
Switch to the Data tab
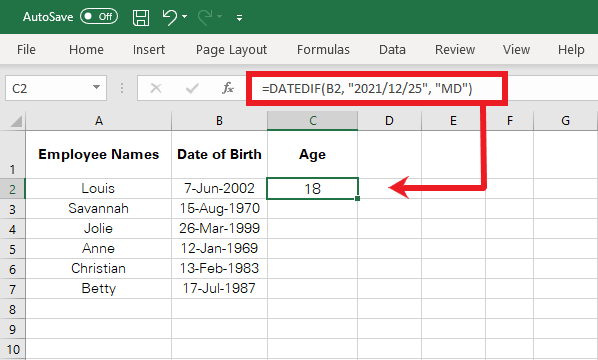392,50
